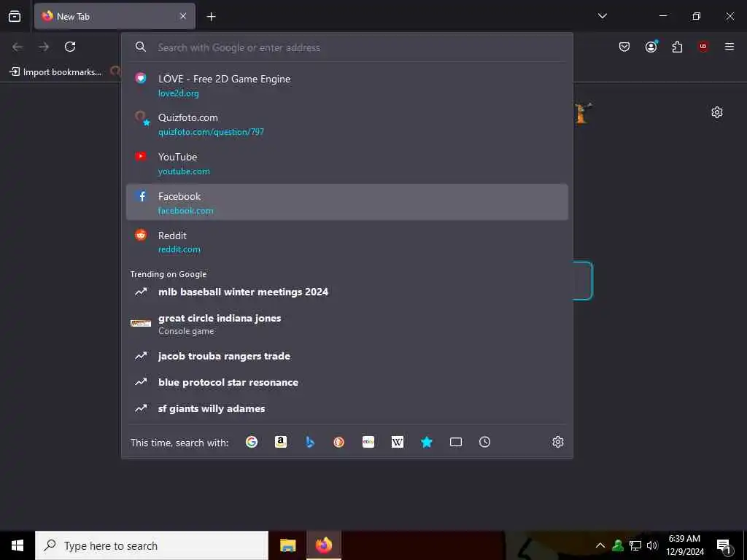Expand the list all tabs chevron
The image size is (747, 560).
[602, 16]
